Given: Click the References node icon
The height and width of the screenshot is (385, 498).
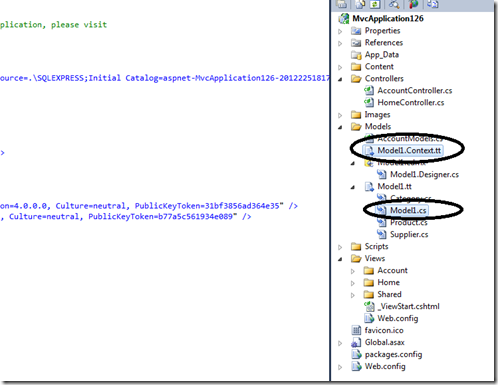Looking at the screenshot, I should (x=356, y=43).
